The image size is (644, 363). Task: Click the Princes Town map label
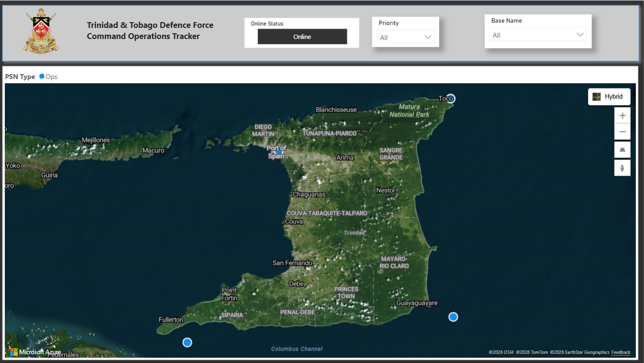coord(346,293)
